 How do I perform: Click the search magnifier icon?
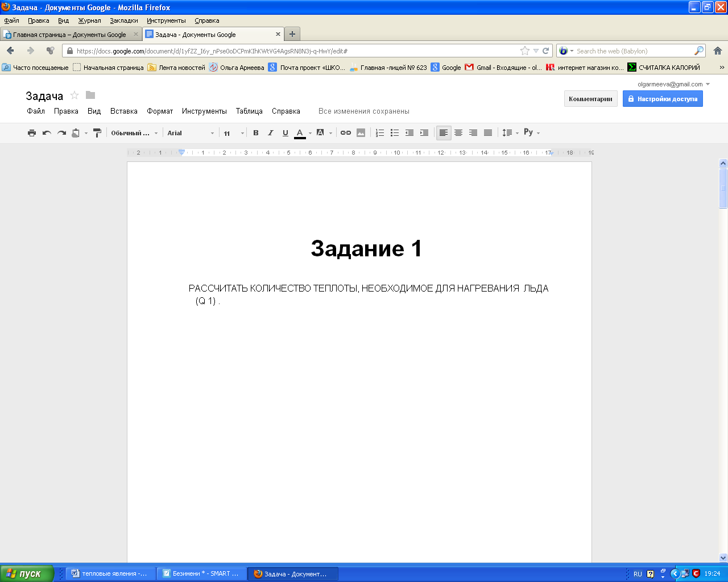coord(699,51)
